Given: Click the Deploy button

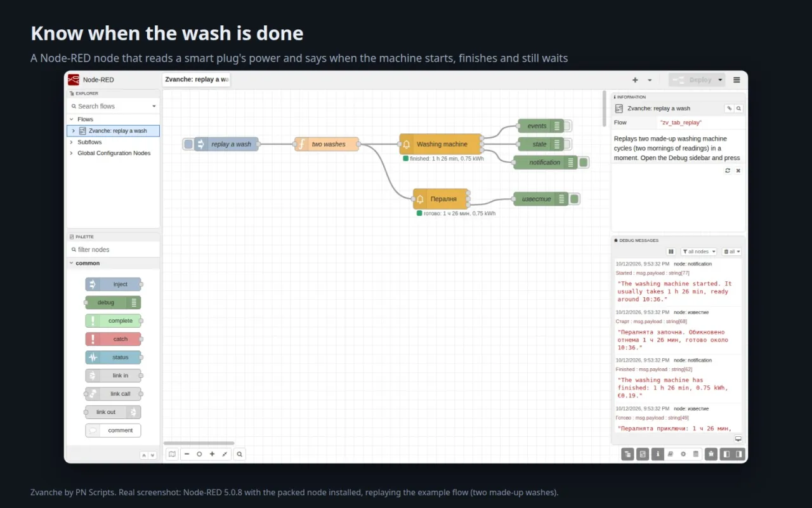Looking at the screenshot, I should (692, 80).
